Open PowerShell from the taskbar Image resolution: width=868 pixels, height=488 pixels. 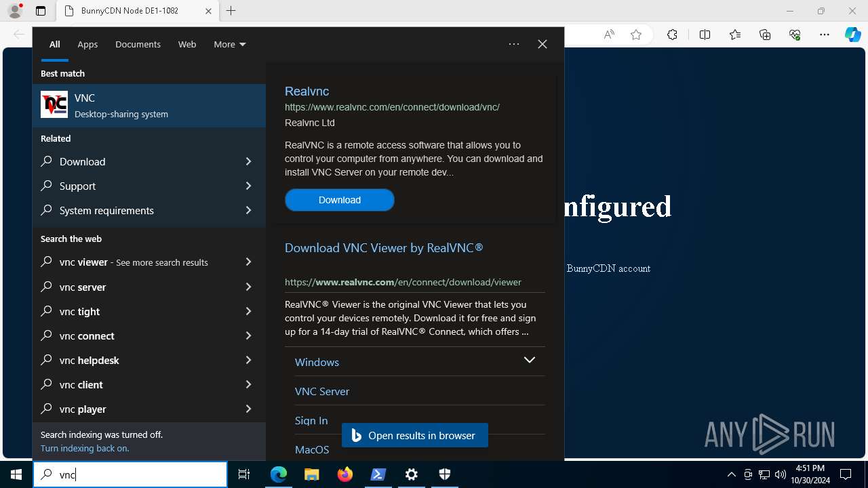tap(378, 474)
